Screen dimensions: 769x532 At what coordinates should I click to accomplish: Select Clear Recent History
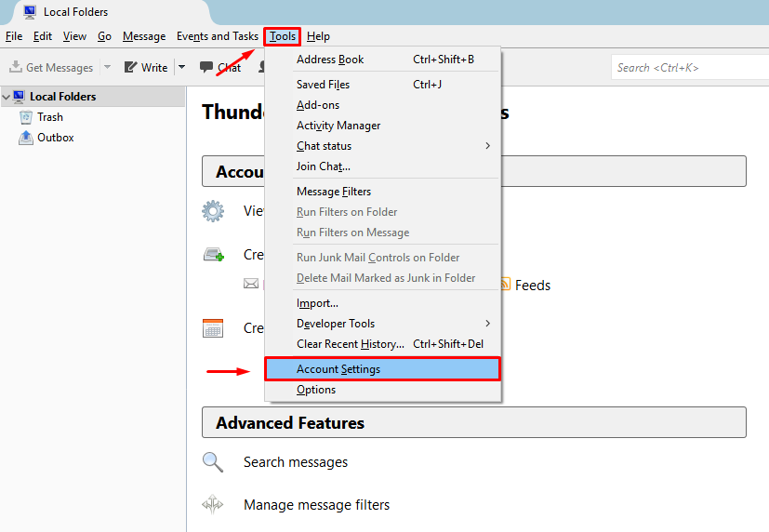[x=382, y=344]
